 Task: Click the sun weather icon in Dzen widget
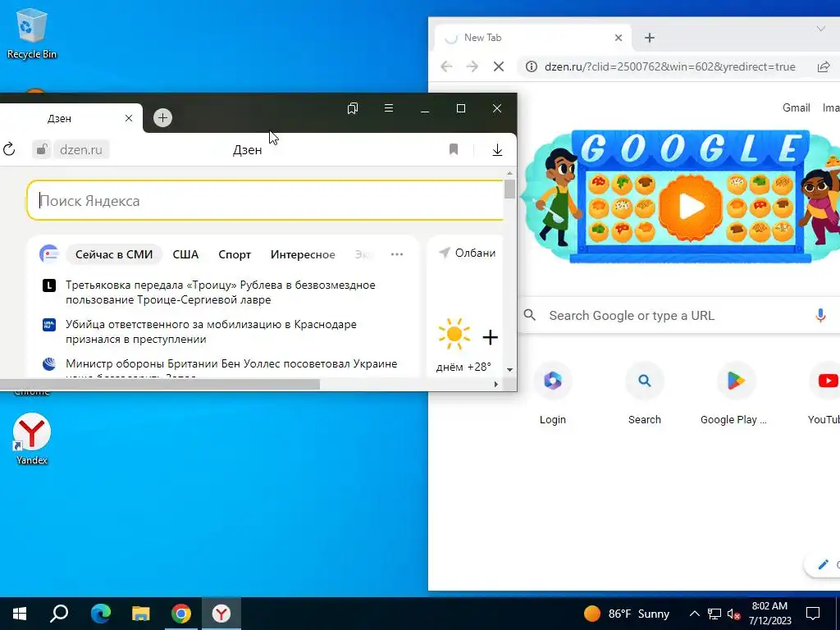[x=454, y=335]
